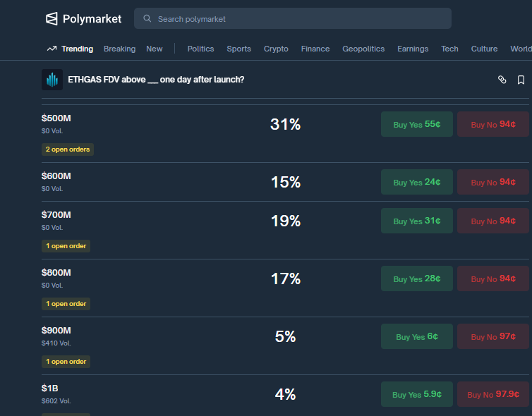
Task: Click Buy Yes 31¢ for $700M
Action: [x=417, y=221]
